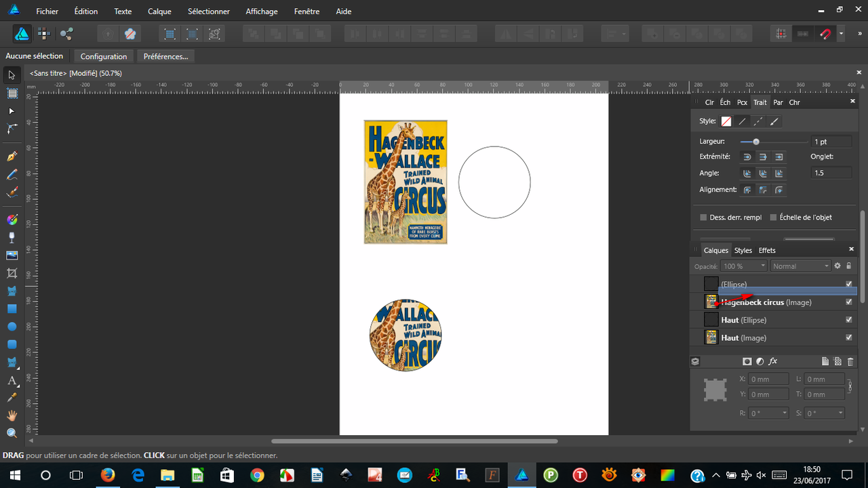
Task: Switch to the Export persona
Action: pos(66,33)
